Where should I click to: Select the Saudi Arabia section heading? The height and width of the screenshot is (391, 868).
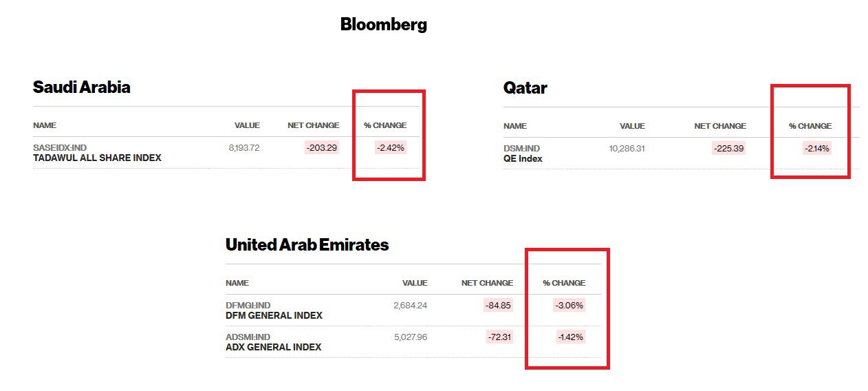(x=81, y=87)
